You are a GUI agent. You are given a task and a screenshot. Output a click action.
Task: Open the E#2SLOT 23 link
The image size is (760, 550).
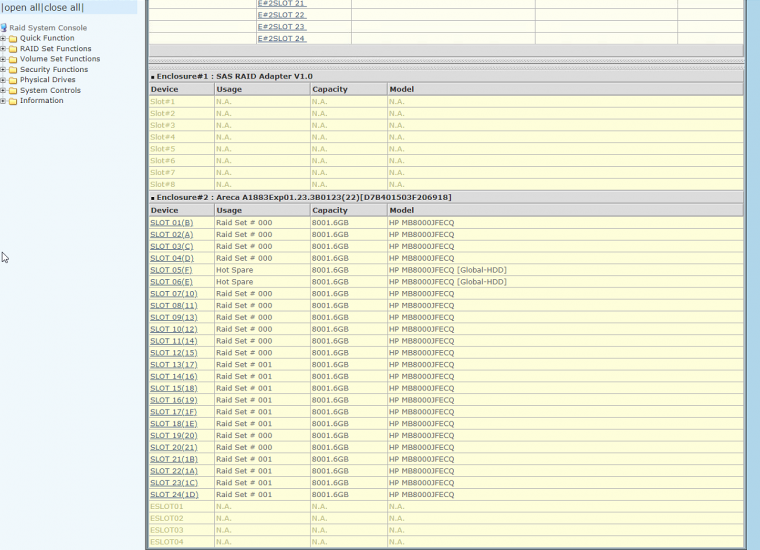click(x=281, y=27)
